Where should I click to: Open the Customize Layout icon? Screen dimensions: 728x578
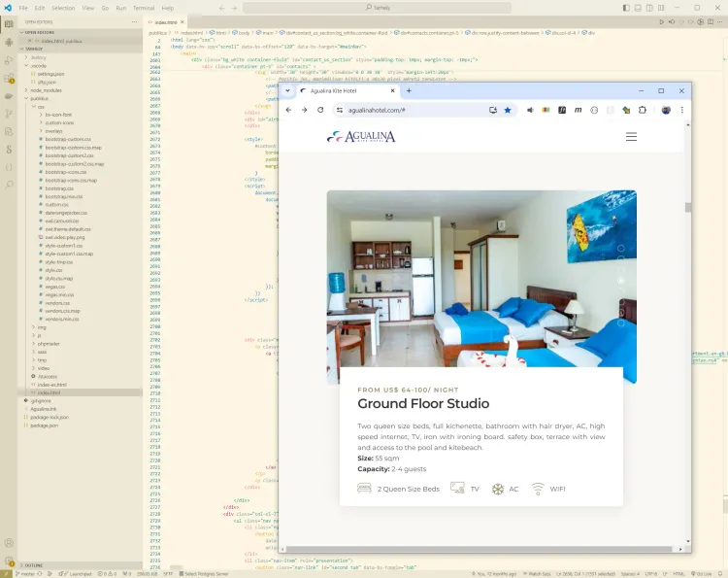(661, 8)
